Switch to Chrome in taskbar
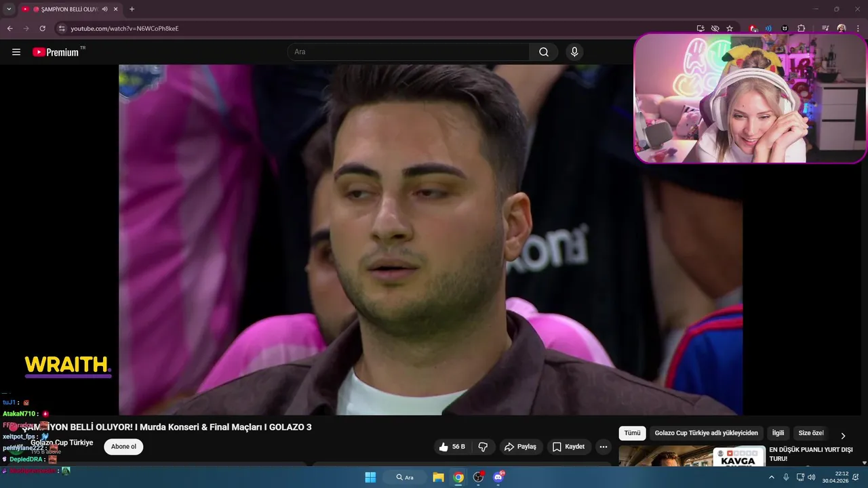This screenshot has width=868, height=488. (458, 477)
